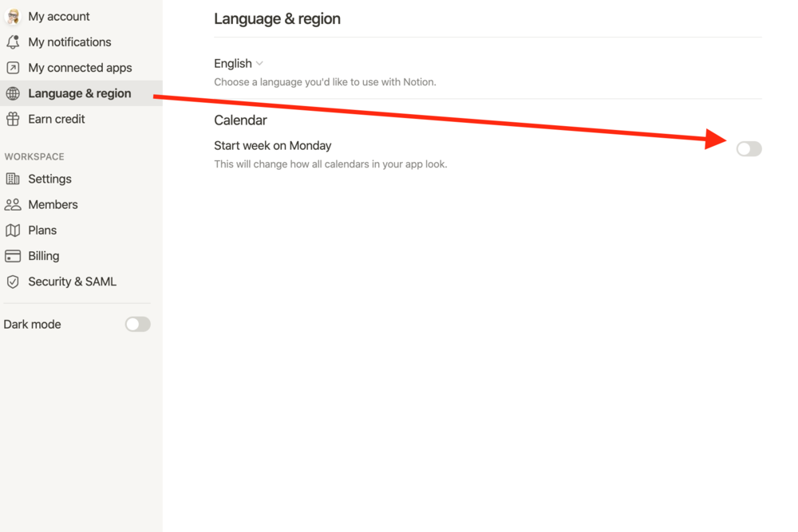798x532 pixels.
Task: Click the shield icon for Security & SAML
Action: click(x=13, y=282)
